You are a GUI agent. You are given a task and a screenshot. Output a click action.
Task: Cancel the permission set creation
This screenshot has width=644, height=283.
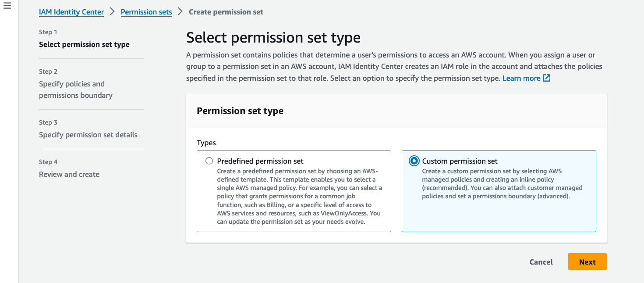coord(541,262)
